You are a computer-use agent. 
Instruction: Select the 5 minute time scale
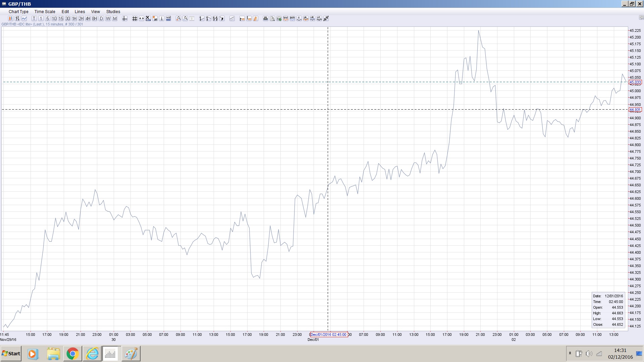pos(48,18)
